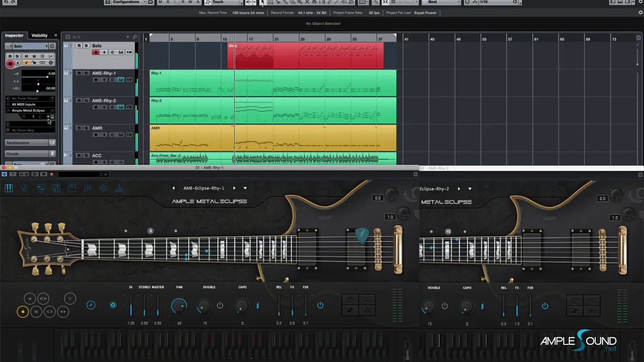Toggle the Inspector Record Enable red button
This screenshot has height=362, width=644.
pos(10,63)
